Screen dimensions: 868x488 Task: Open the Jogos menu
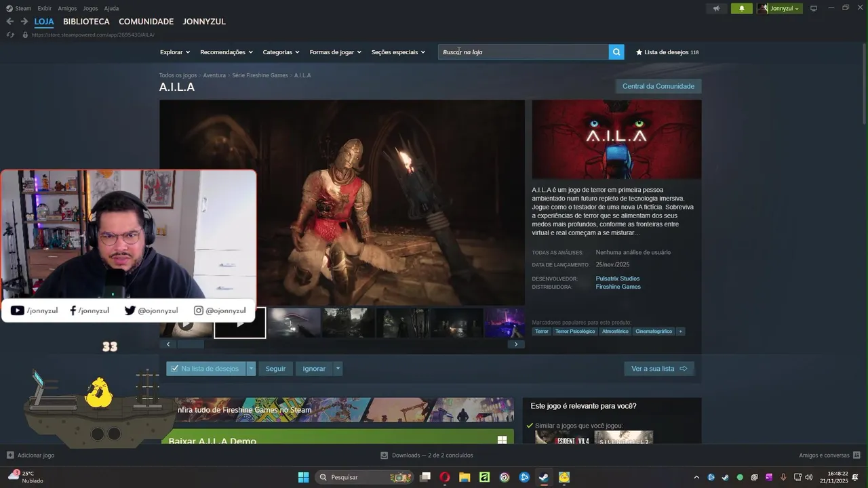[x=90, y=8]
